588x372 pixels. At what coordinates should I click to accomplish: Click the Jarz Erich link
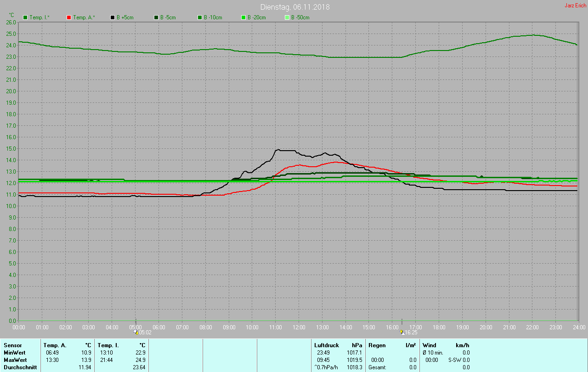pyautogui.click(x=575, y=6)
